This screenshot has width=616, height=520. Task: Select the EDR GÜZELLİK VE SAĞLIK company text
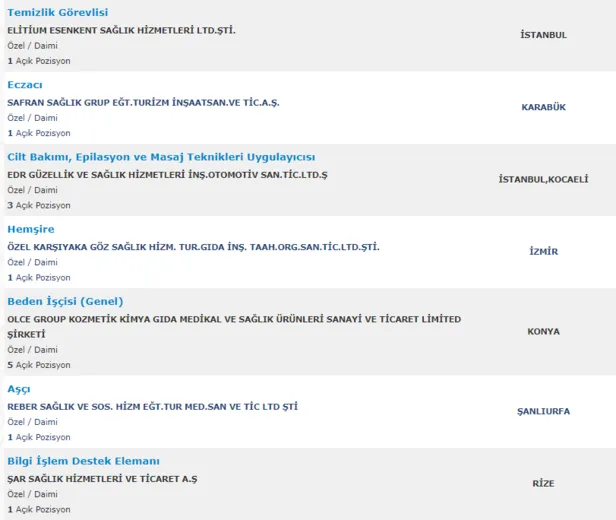point(167,174)
